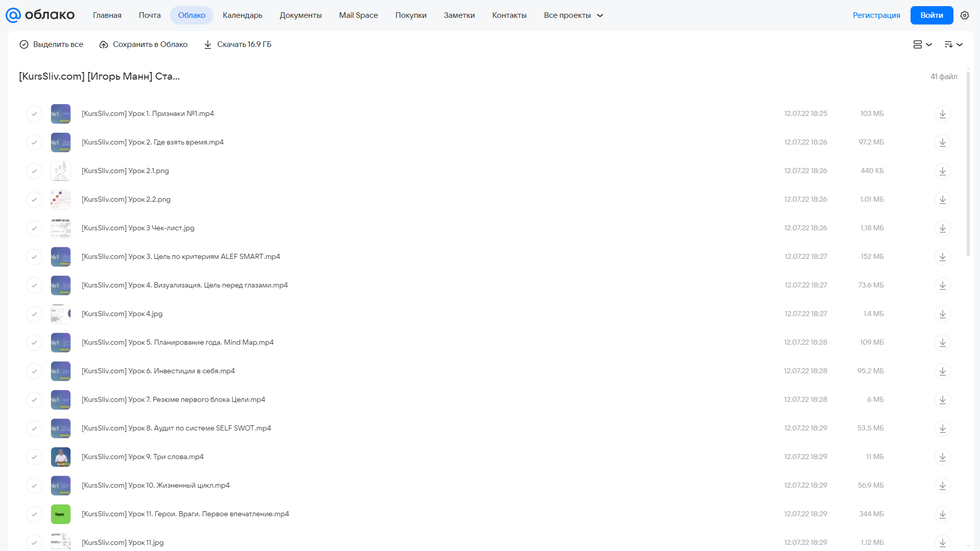Image resolution: width=980 pixels, height=551 pixels.
Task: Download the Урок 6. Инвестиции в себя file
Action: tap(942, 371)
